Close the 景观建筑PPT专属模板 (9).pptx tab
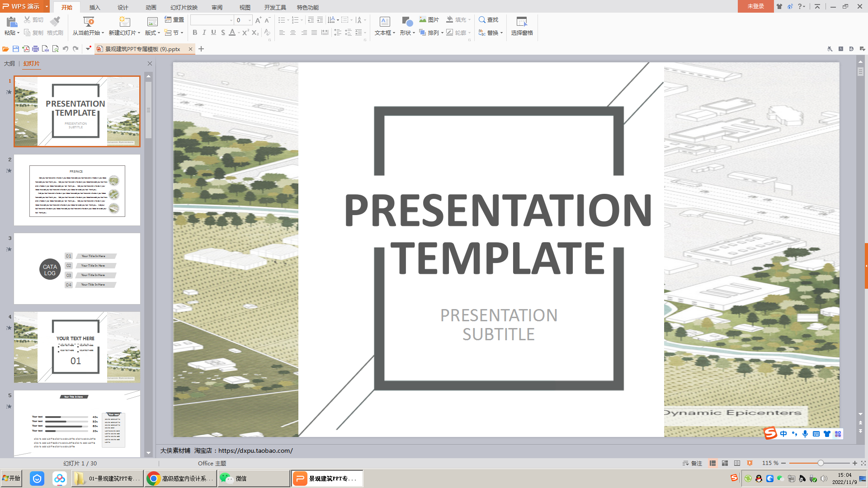Viewport: 868px width, 488px height. tap(190, 49)
